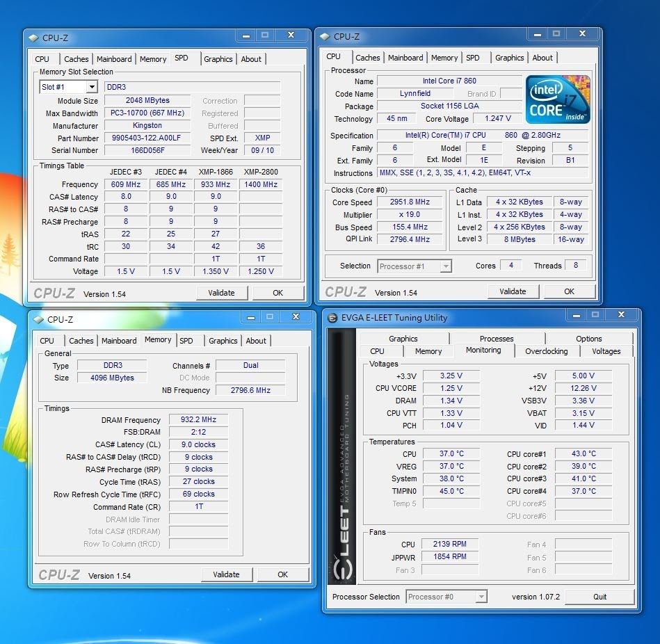Click the Level 3 cache 8 MBytes
The height and width of the screenshot is (644, 660).
click(x=520, y=239)
